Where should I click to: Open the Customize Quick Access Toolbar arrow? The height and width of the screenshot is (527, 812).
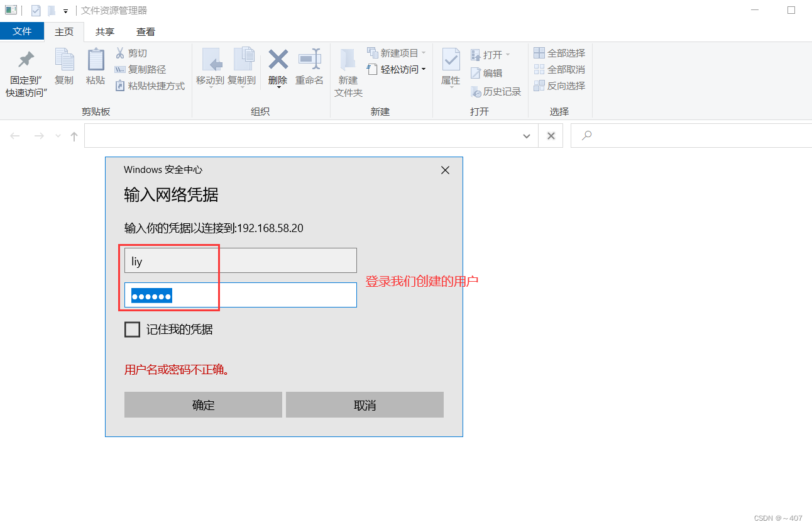pyautogui.click(x=65, y=11)
